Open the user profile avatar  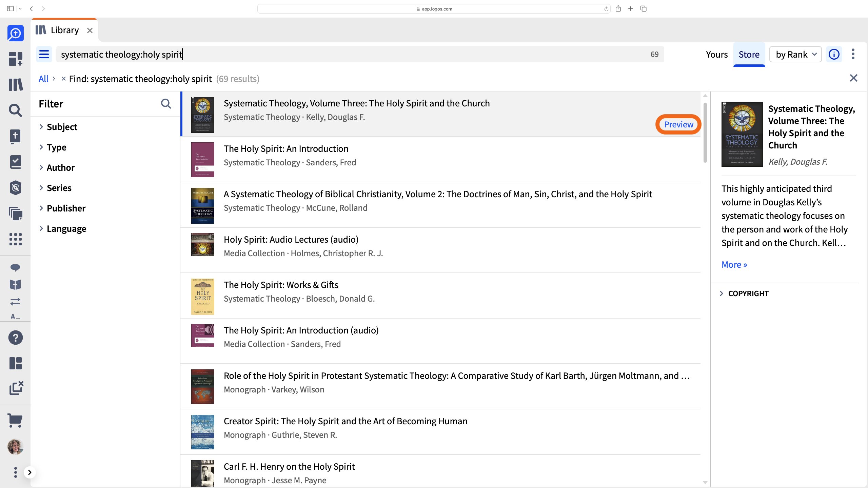pyautogui.click(x=15, y=447)
